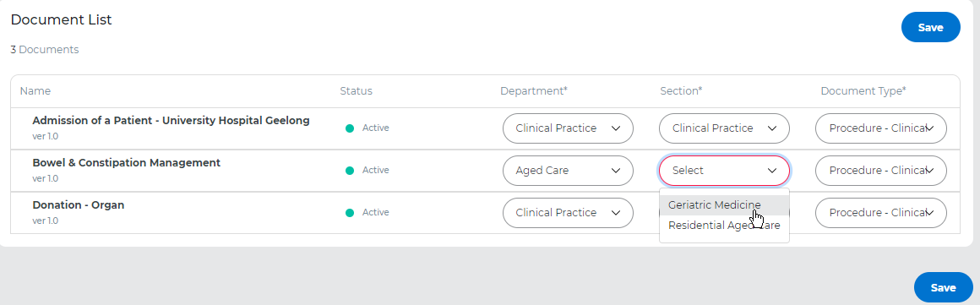Open Section dropdown for Admission of a Patient
Screen dimensions: 980x305
coord(724,128)
